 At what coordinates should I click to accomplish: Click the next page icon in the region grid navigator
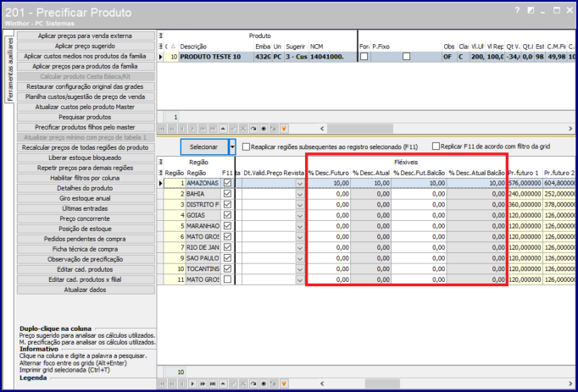[203, 384]
